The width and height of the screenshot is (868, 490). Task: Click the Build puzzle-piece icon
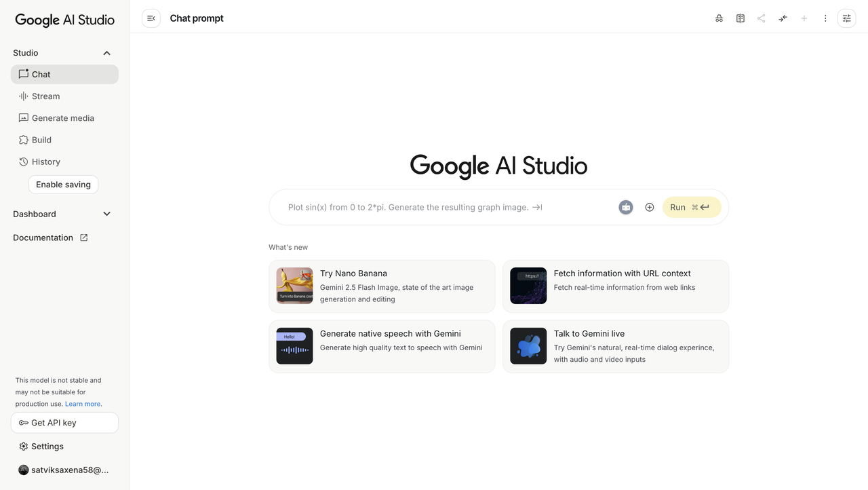(24, 140)
